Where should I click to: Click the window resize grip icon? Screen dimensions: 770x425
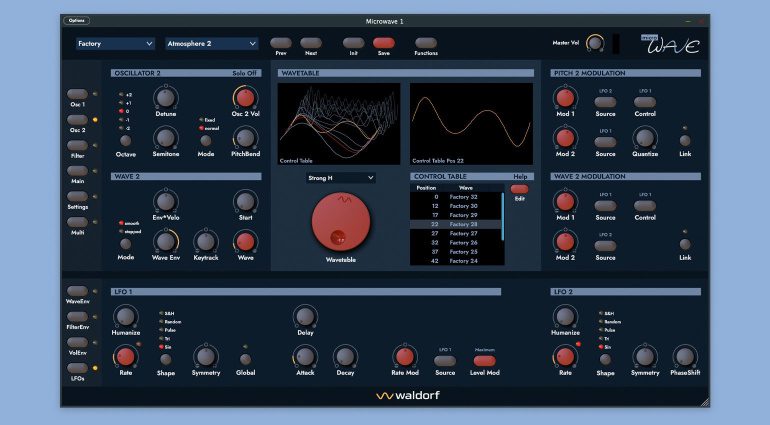[x=705, y=402]
